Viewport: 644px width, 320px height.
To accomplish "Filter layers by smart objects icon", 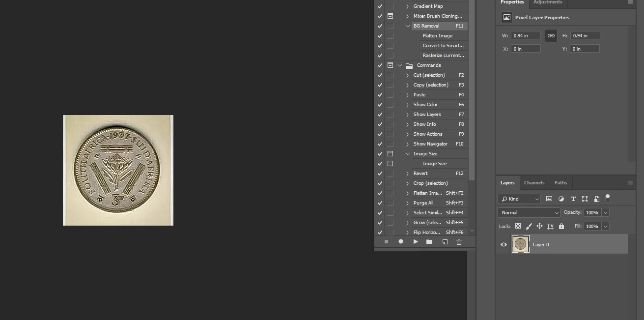I will coord(596,199).
